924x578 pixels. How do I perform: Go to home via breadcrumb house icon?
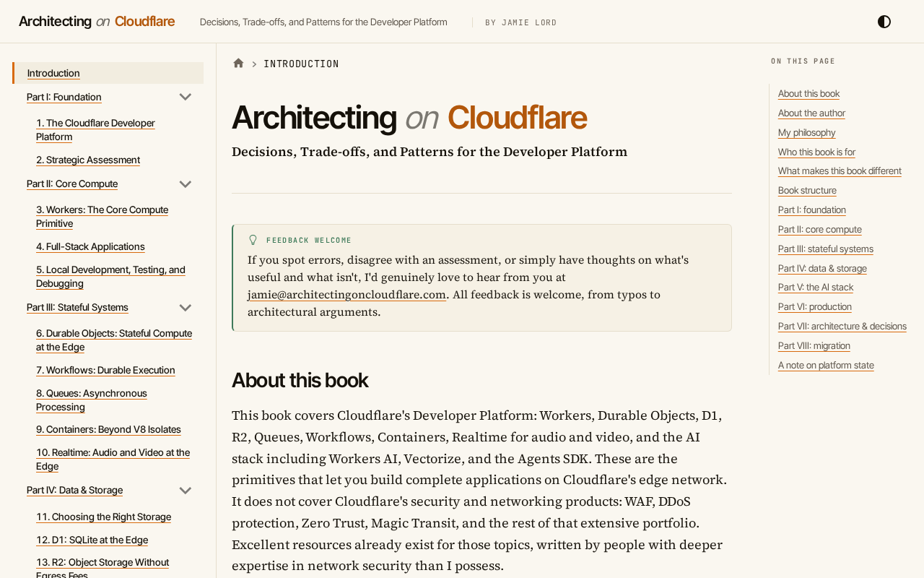point(238,63)
